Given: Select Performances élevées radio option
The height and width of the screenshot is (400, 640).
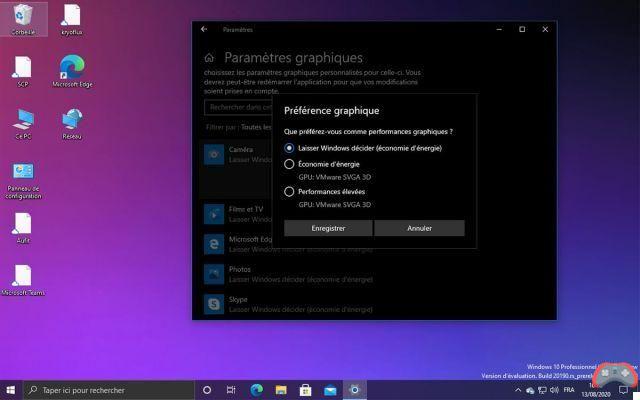Looking at the screenshot, I should [x=289, y=191].
